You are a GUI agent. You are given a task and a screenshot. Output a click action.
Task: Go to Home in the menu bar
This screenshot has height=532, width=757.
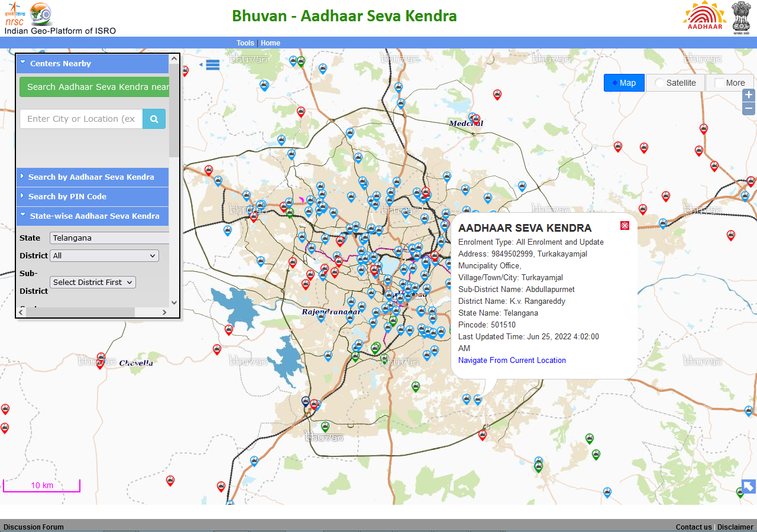coord(270,43)
